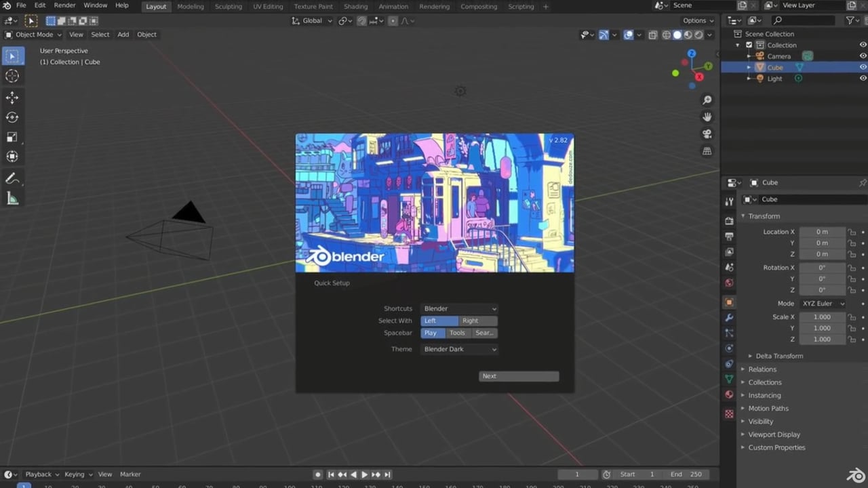This screenshot has width=868, height=488.
Task: Open the Render menu
Action: pyautogui.click(x=64, y=6)
